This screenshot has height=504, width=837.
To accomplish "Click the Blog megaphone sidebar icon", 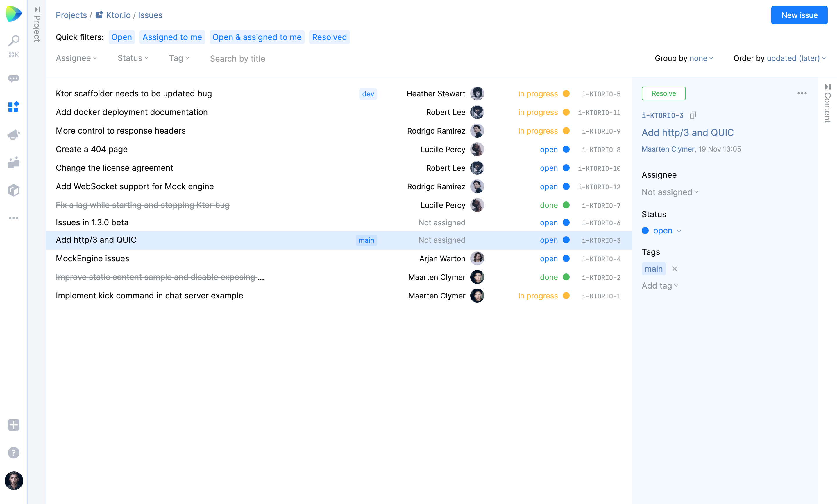I will (14, 135).
